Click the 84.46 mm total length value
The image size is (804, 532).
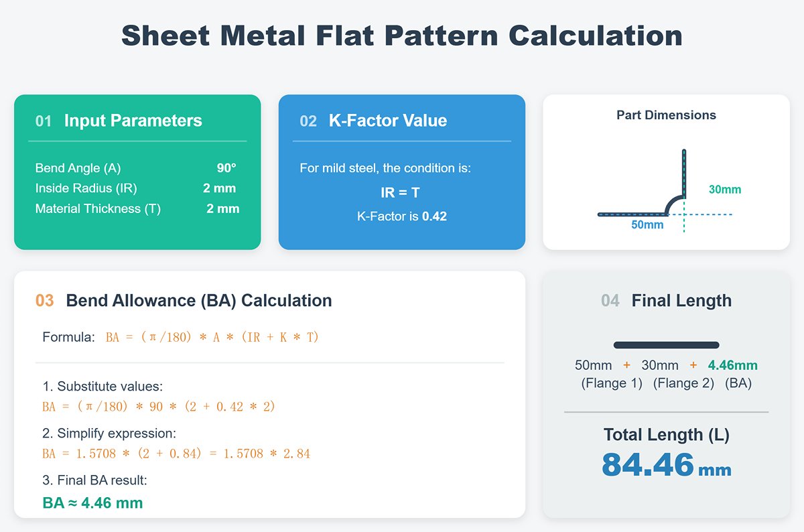click(x=665, y=464)
